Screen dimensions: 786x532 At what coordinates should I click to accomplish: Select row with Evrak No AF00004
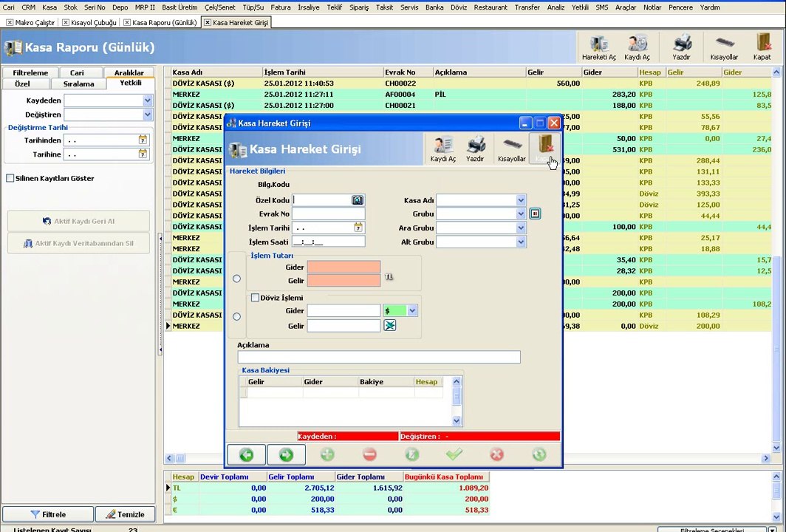468,95
